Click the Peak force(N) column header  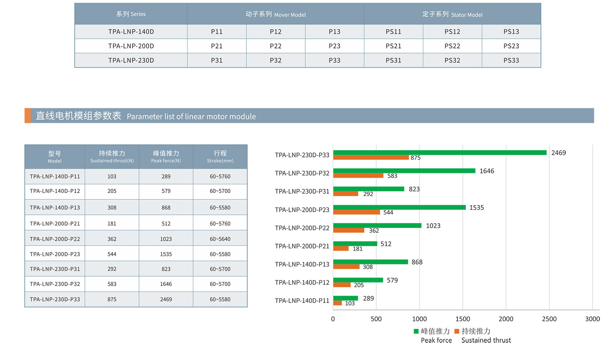click(166, 156)
